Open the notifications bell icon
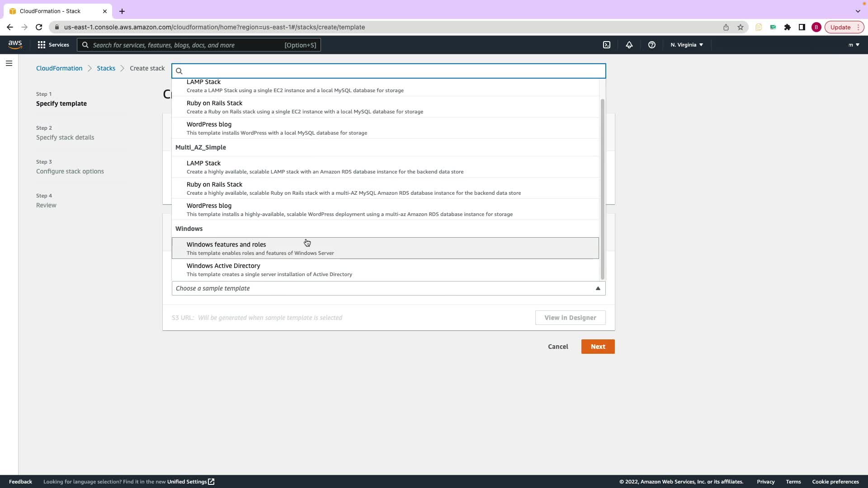 pyautogui.click(x=629, y=45)
